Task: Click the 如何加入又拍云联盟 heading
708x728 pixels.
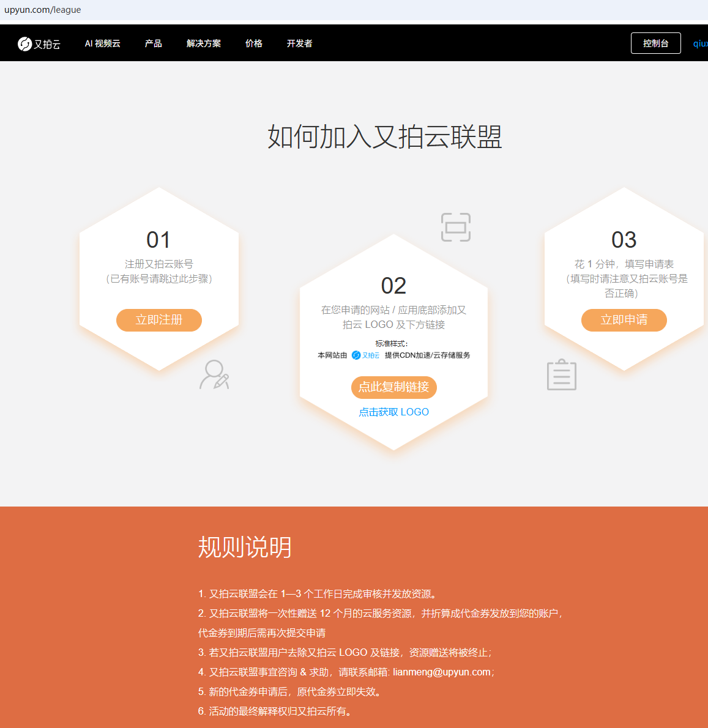Action: pyautogui.click(x=385, y=137)
